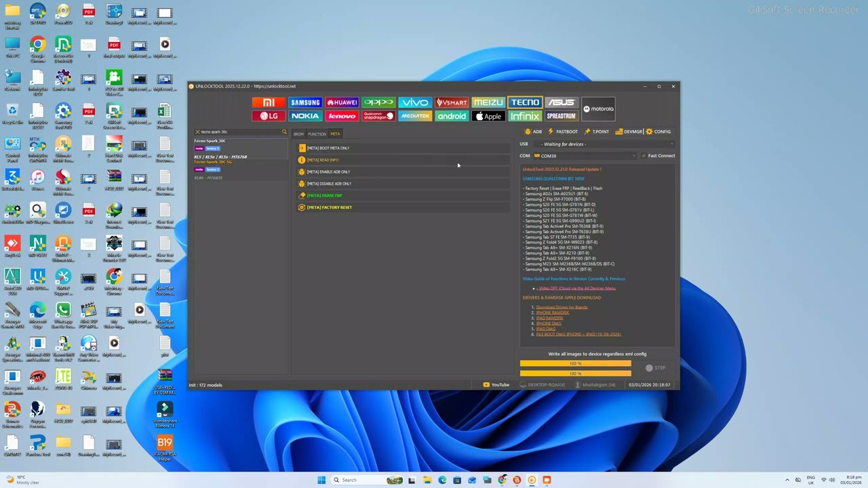
Task: Open the Qualcomm Snapdragon section
Action: 378,116
